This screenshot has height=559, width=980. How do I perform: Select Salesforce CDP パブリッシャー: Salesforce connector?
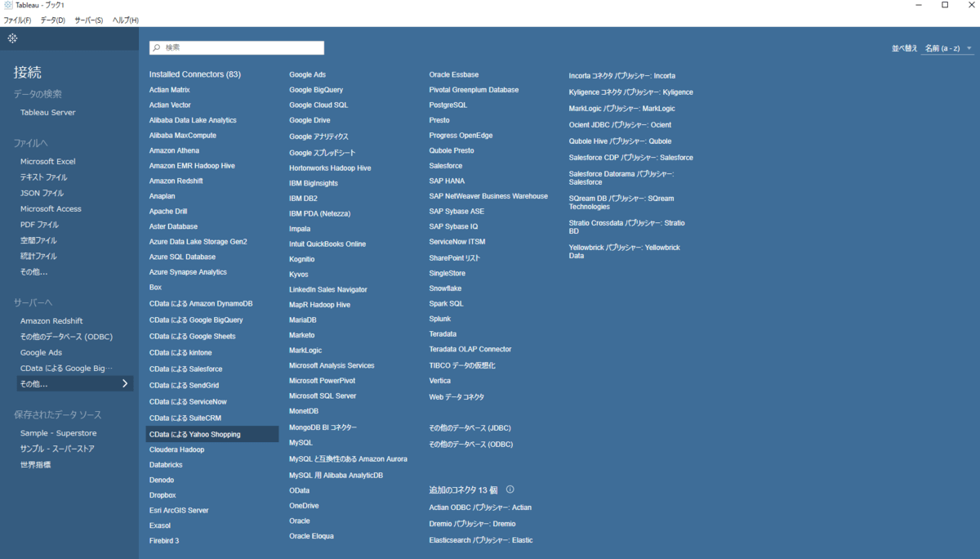click(x=631, y=158)
